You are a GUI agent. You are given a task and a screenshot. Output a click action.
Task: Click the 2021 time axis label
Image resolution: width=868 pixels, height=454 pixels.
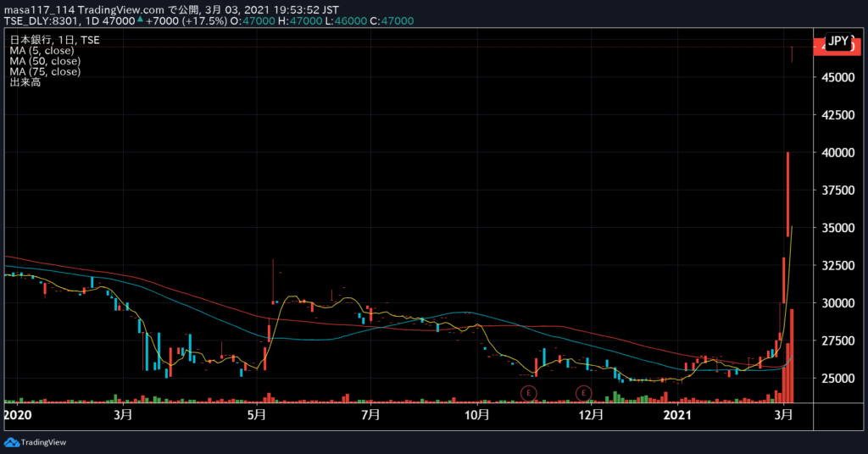(x=677, y=415)
